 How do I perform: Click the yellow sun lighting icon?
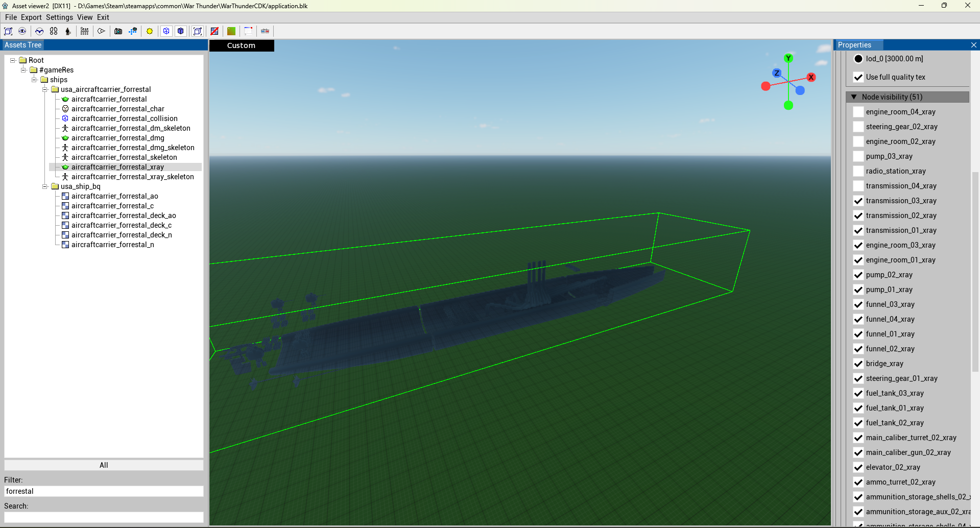click(150, 31)
